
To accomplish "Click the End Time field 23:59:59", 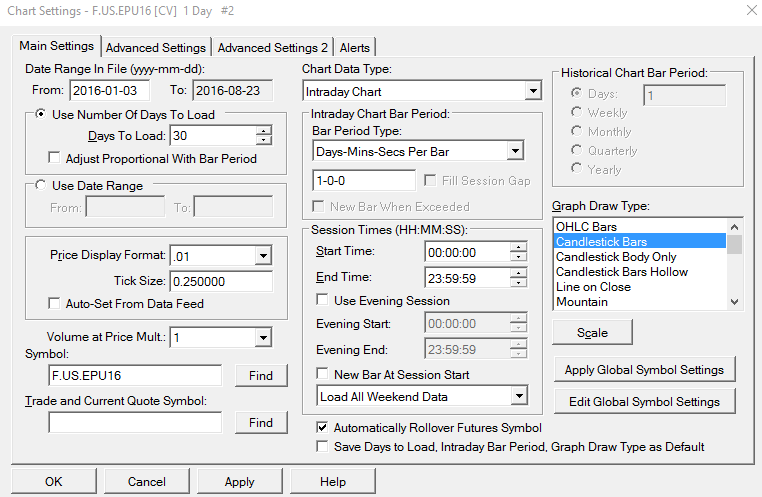I will point(468,278).
